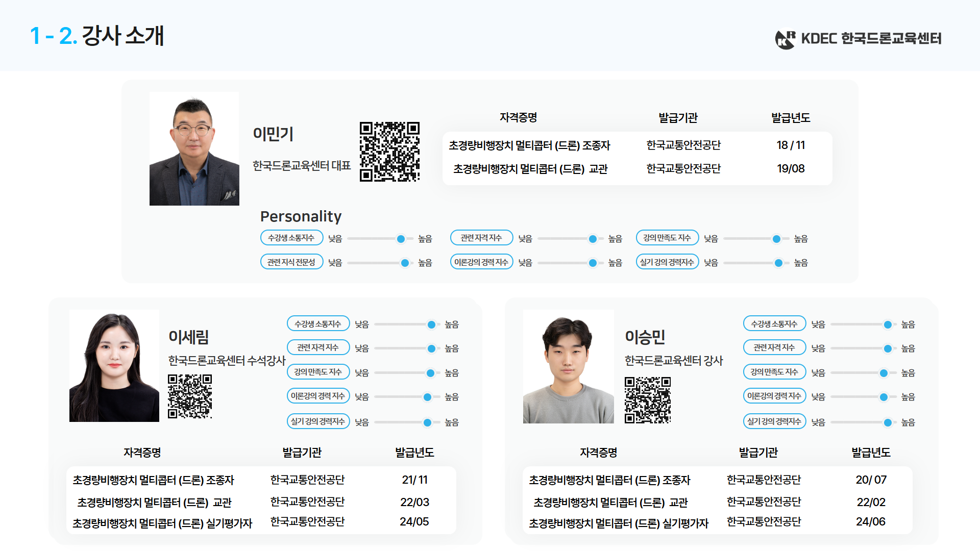
Task: Select 이승민's 이론강의 경력 지수 pill label
Action: [774, 396]
